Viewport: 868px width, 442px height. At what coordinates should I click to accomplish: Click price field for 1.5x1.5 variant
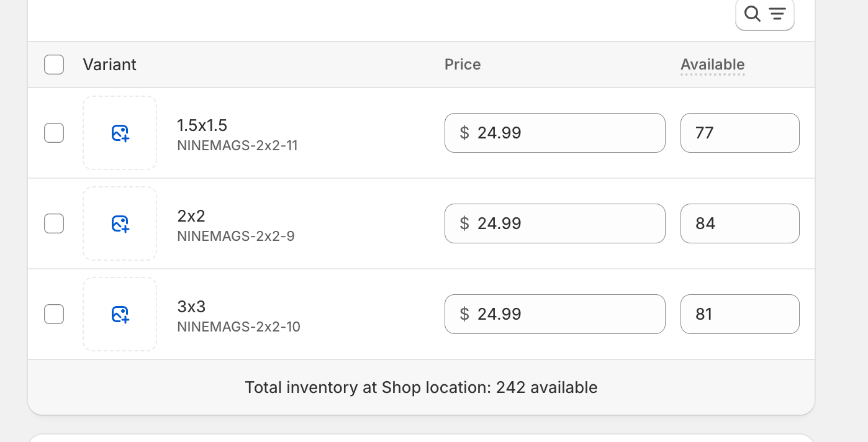pyautogui.click(x=562, y=133)
